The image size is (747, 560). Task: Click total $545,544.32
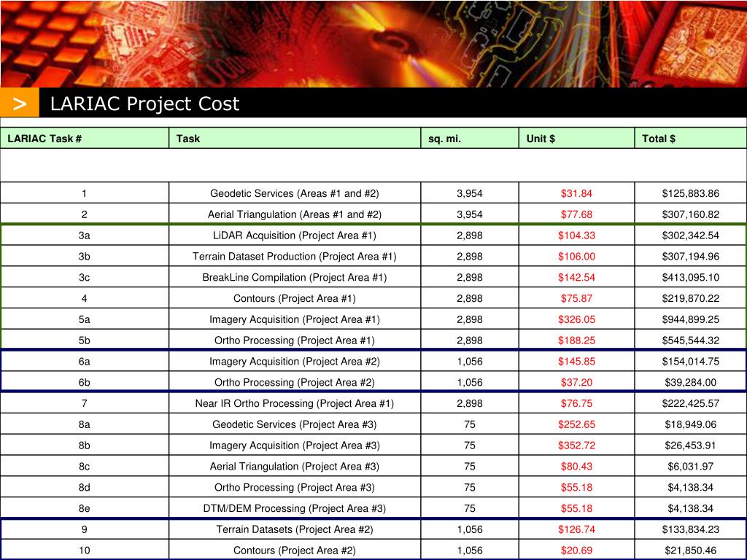[690, 340]
